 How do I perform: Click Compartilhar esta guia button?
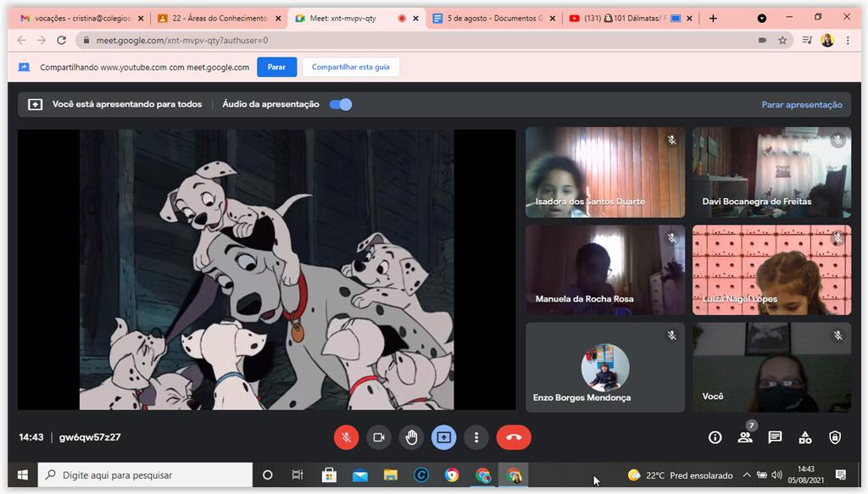pos(350,67)
